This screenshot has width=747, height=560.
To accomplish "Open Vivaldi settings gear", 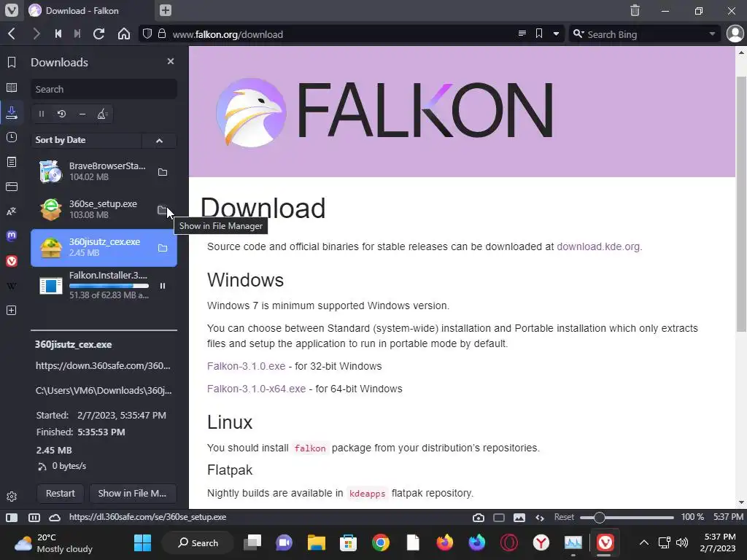I will pos(12,497).
